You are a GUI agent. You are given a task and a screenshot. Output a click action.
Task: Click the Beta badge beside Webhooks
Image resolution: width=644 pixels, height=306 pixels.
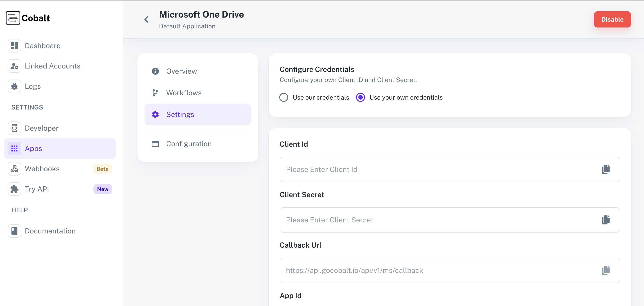click(x=102, y=169)
